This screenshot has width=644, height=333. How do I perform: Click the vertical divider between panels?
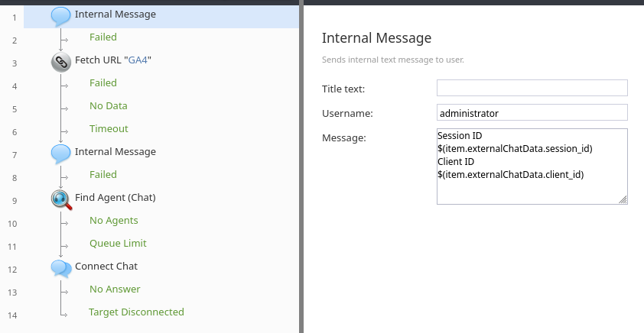click(x=301, y=166)
